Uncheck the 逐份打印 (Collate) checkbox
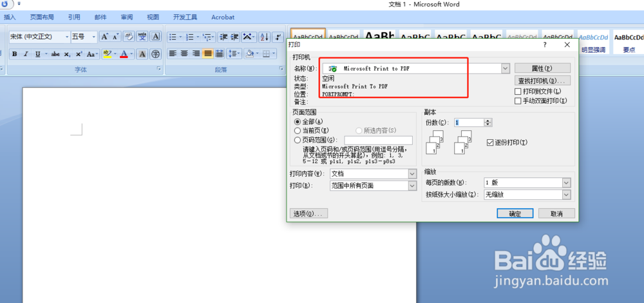The width and height of the screenshot is (644, 303). coord(489,142)
